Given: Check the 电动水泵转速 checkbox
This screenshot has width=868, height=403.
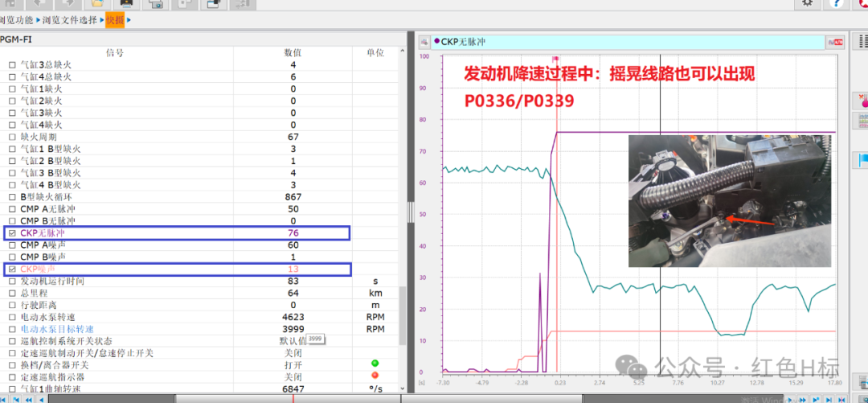Looking at the screenshot, I should point(12,318).
